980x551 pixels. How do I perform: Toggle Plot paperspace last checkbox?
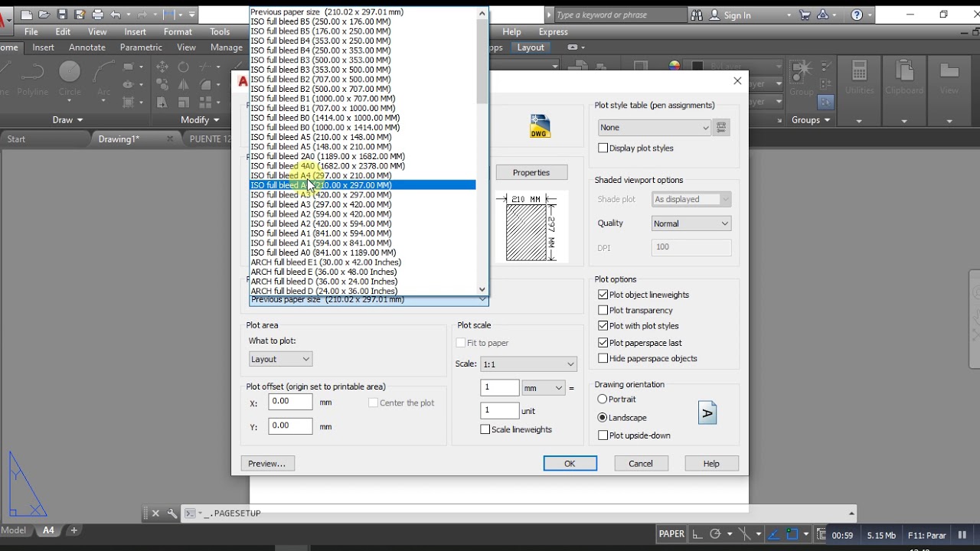point(603,343)
